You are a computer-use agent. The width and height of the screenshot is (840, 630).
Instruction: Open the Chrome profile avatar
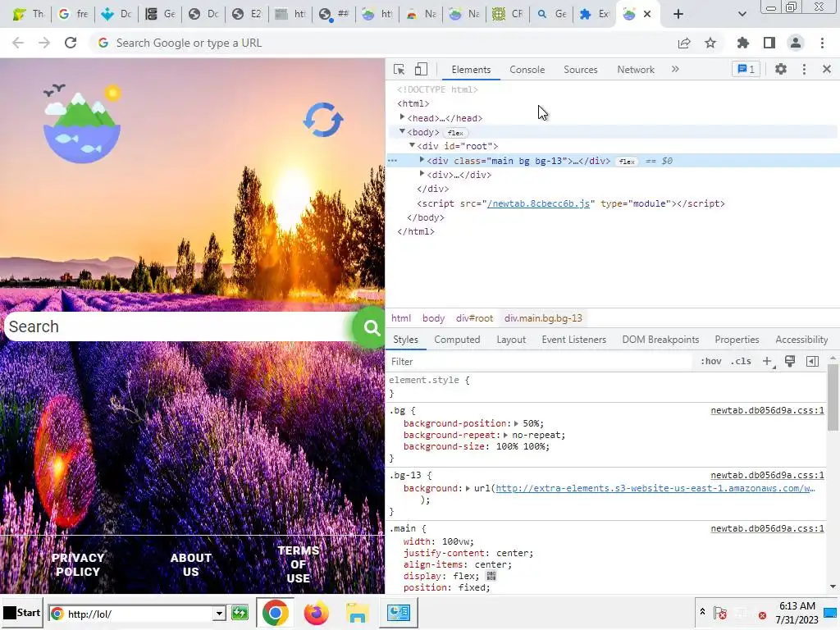point(796,43)
